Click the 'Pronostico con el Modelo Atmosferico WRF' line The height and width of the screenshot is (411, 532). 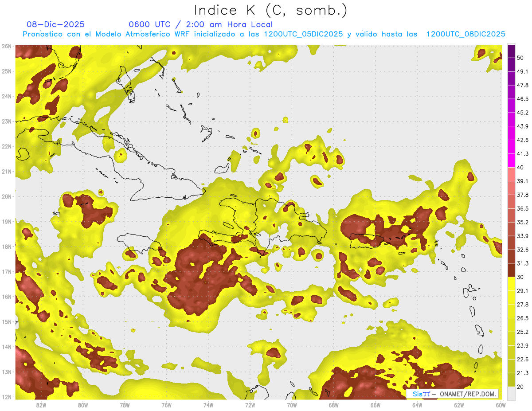[264, 34]
